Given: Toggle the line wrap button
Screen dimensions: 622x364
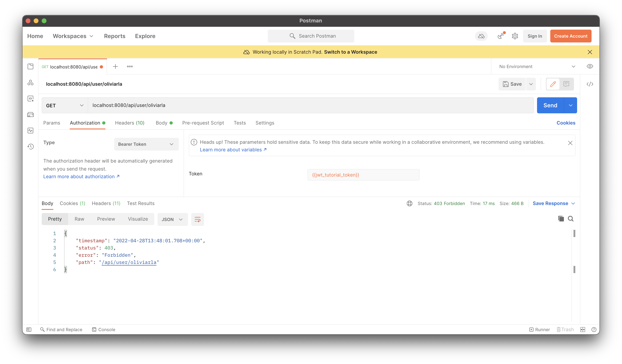Looking at the screenshot, I should [197, 219].
